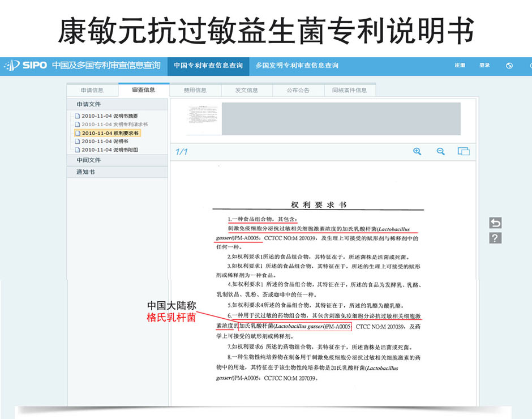Click the claim line starting with 2.如权利要求1

point(319,256)
